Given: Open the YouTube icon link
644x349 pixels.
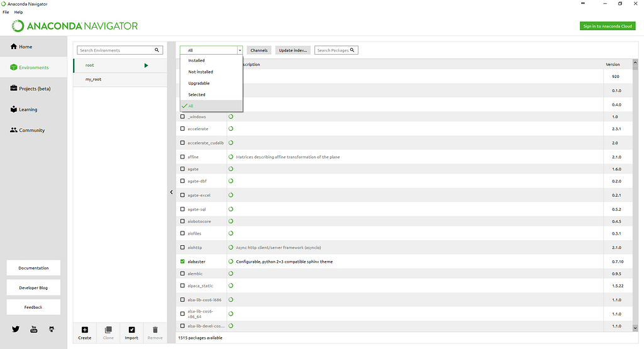Looking at the screenshot, I should click(x=34, y=329).
